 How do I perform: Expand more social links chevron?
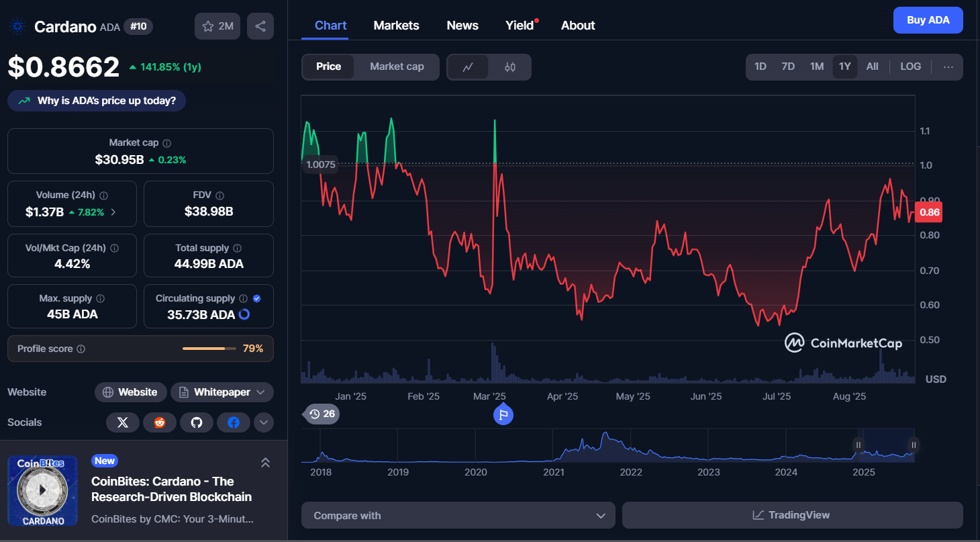tap(263, 422)
